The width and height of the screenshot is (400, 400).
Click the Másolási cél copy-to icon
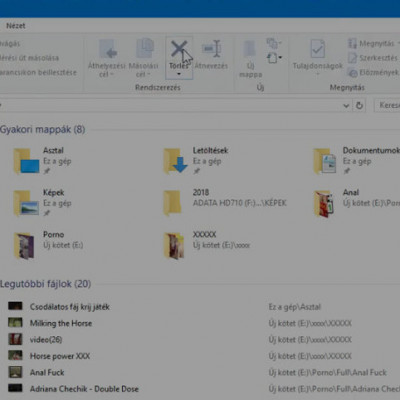(x=145, y=49)
